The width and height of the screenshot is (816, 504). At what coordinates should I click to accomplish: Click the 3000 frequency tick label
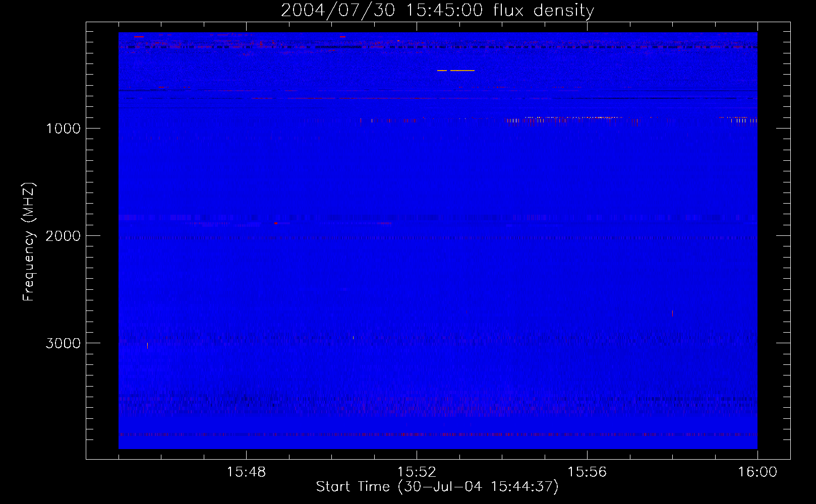click(63, 343)
